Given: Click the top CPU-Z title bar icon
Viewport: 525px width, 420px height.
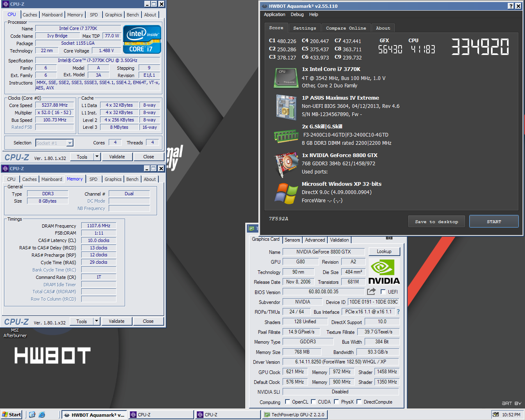Looking at the screenshot, I should pyautogui.click(x=5, y=4).
